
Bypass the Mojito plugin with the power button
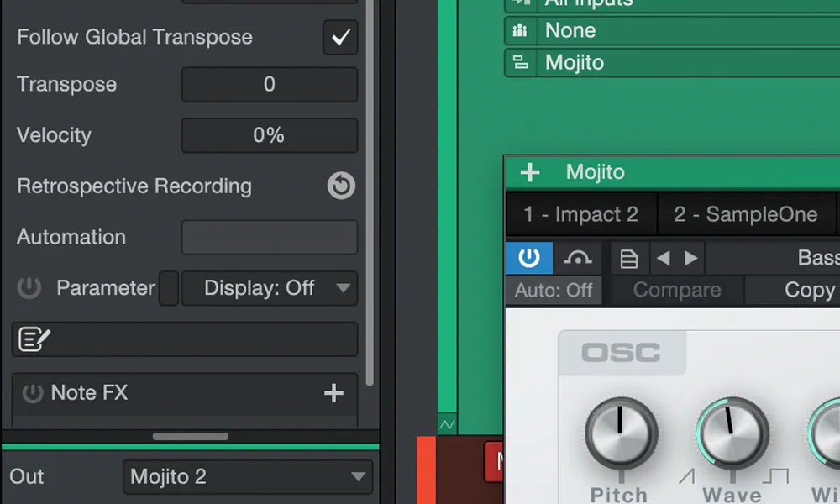click(528, 257)
